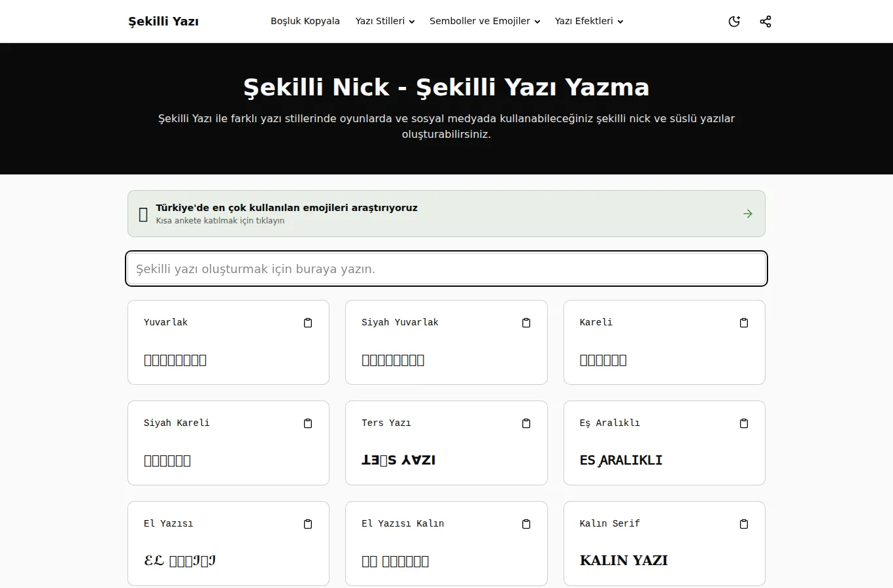Focus the şekilli yazı text input field
This screenshot has height=588, width=893.
tap(446, 269)
